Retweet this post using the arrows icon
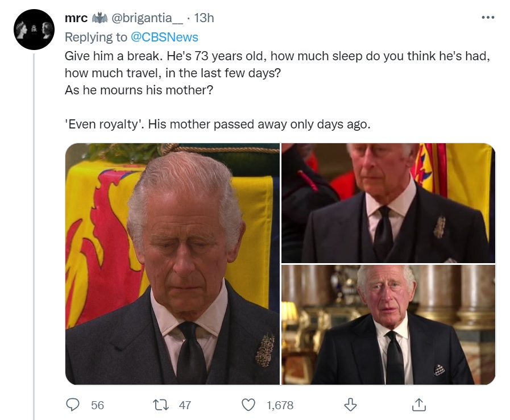Viewport: 510px width, 420px height. pos(161,405)
